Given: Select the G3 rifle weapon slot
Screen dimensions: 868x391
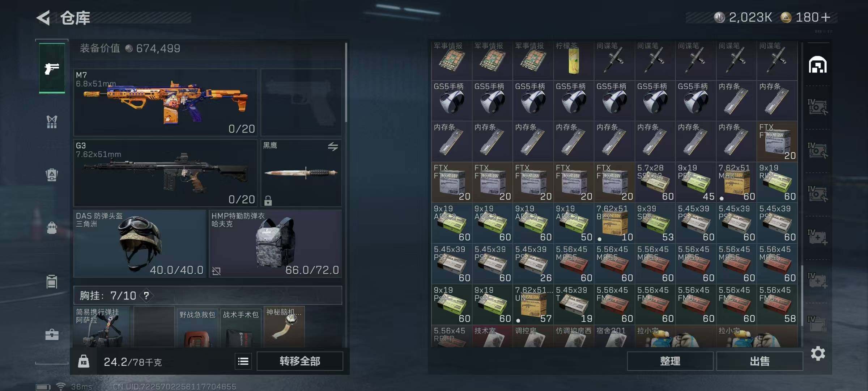Looking at the screenshot, I should (x=165, y=173).
